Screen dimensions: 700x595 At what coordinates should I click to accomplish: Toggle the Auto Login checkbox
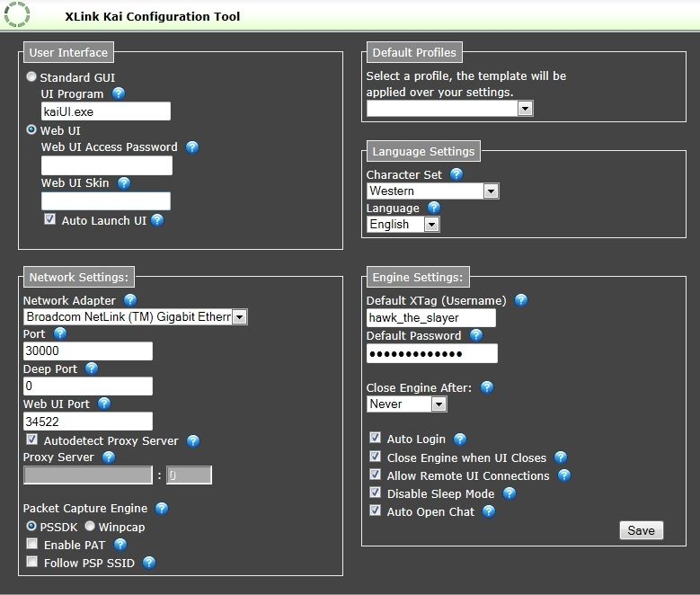[x=375, y=438]
